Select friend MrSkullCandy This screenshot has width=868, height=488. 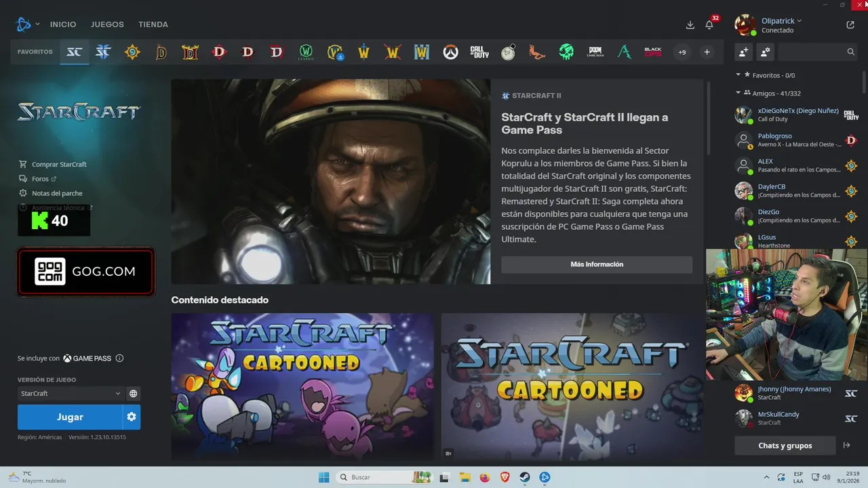pyautogui.click(x=797, y=418)
